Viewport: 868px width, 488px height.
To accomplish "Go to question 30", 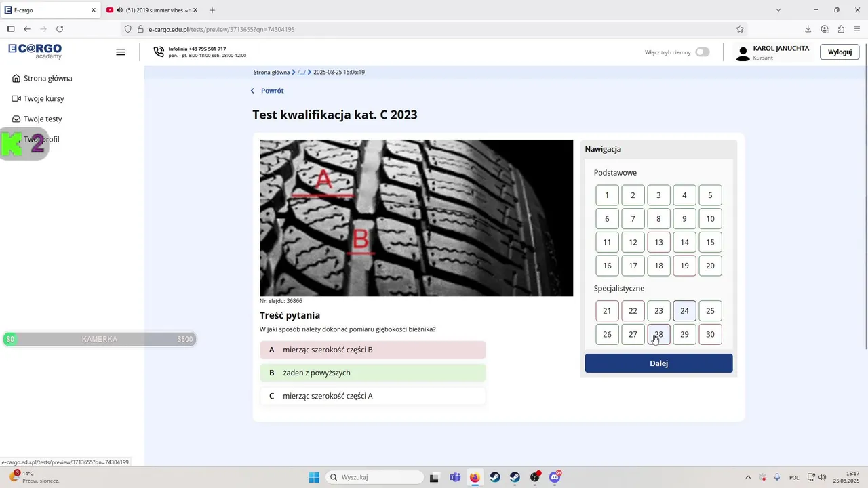I will [710, 334].
